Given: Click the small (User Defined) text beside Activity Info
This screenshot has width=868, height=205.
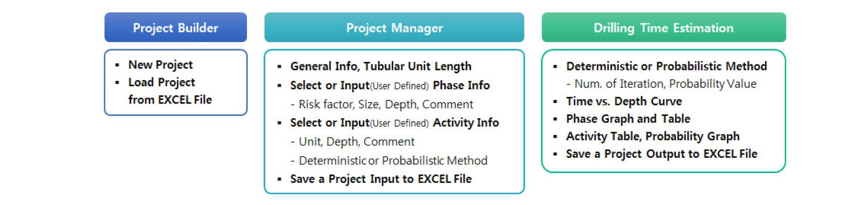Looking at the screenshot, I should click(399, 123).
